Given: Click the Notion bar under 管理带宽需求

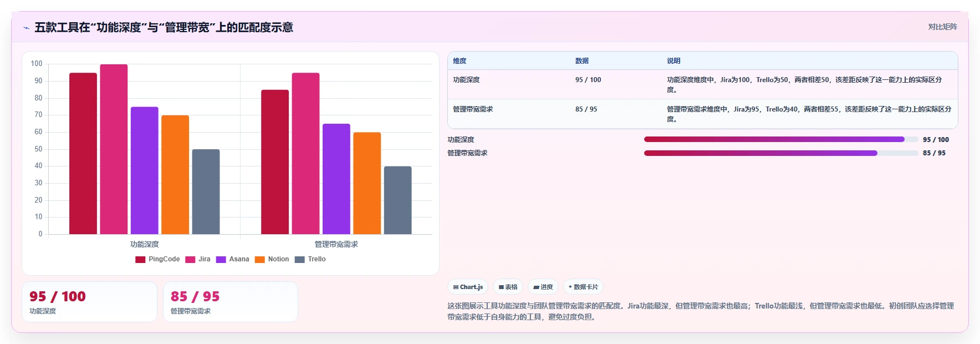Looking at the screenshot, I should tap(367, 183).
